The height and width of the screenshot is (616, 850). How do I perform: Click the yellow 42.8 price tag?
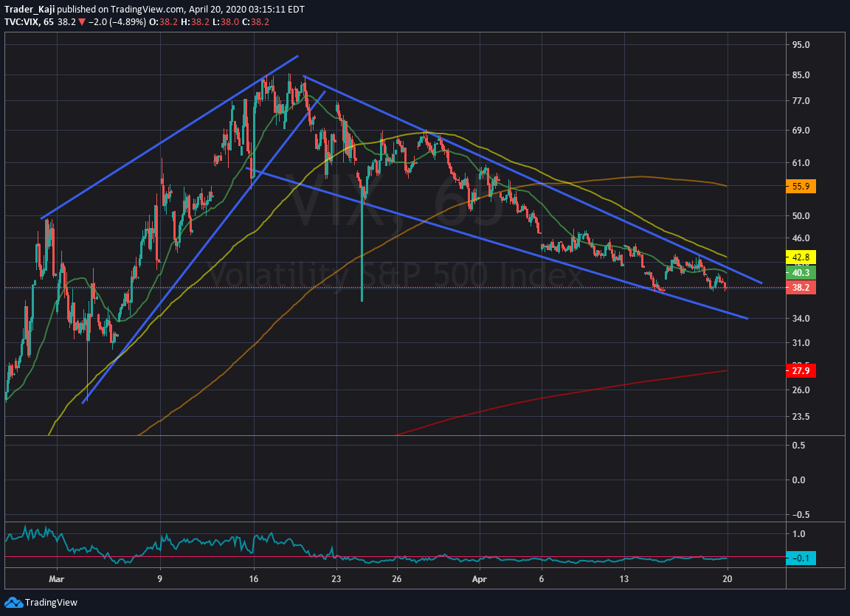click(x=801, y=257)
